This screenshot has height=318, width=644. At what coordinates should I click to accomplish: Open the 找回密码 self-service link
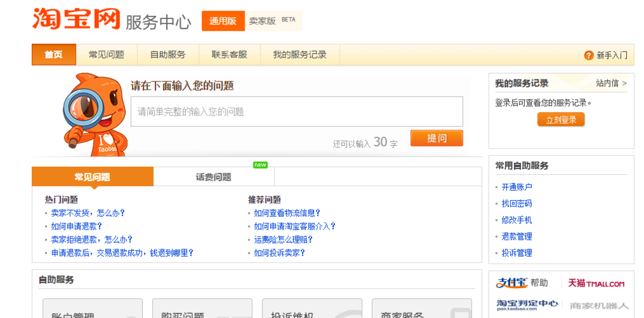[517, 204]
